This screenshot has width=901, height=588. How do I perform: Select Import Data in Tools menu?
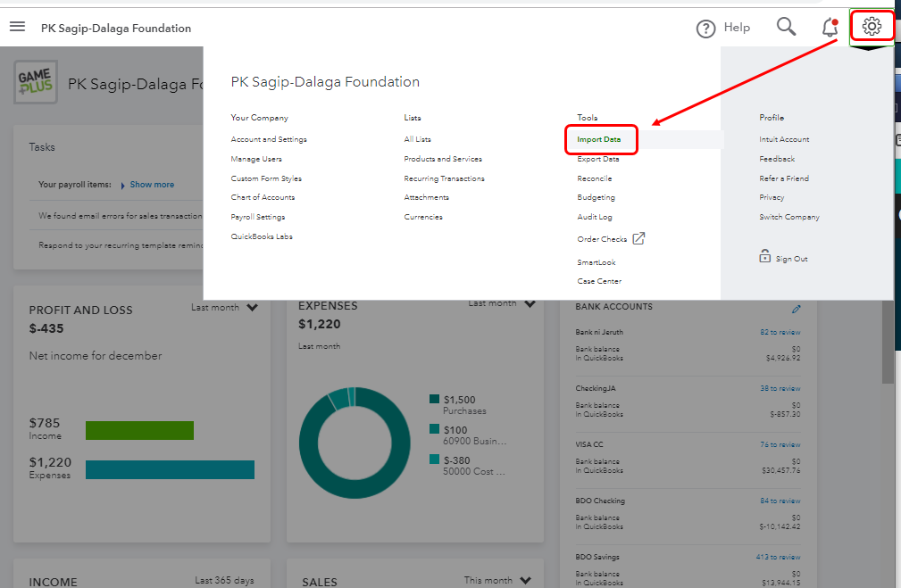598,139
